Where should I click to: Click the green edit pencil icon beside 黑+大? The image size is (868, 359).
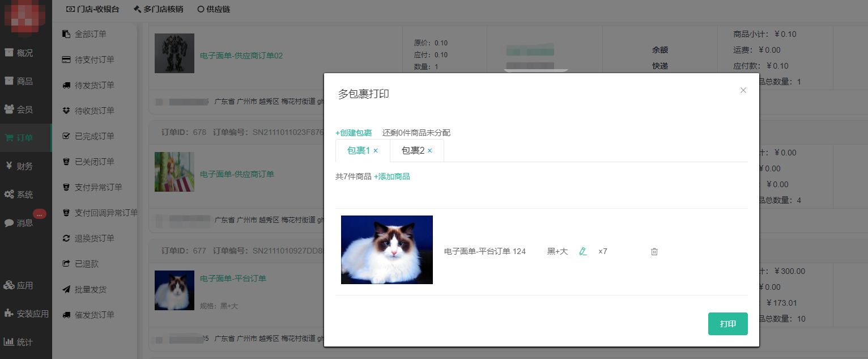583,251
